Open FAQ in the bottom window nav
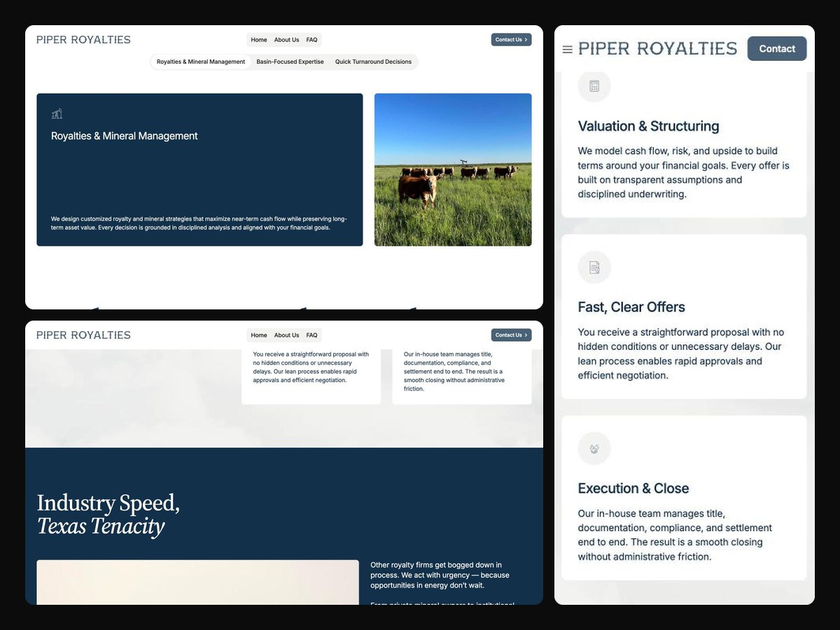This screenshot has height=630, width=840. [311, 335]
